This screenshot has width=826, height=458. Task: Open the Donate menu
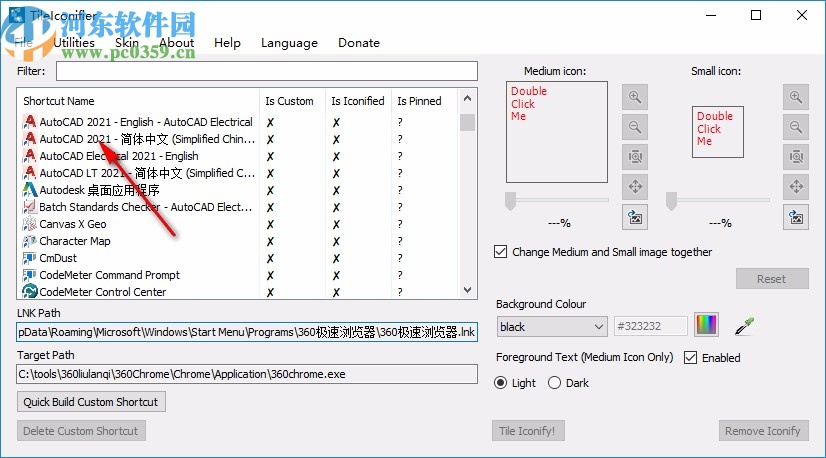[359, 43]
